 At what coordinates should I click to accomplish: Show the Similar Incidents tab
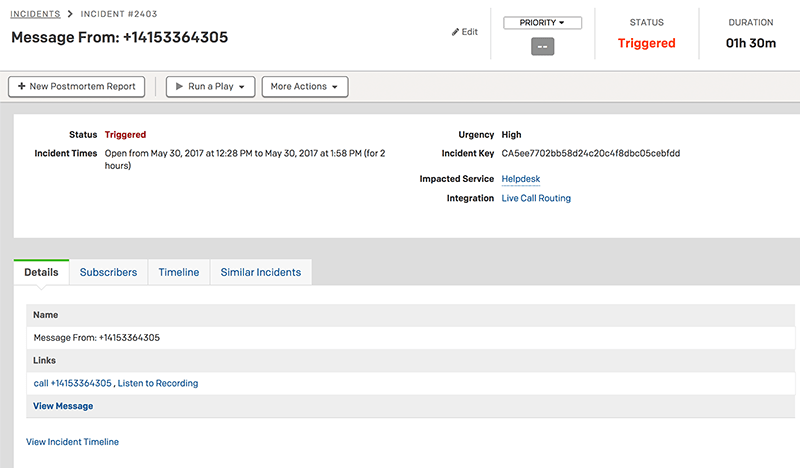click(260, 272)
